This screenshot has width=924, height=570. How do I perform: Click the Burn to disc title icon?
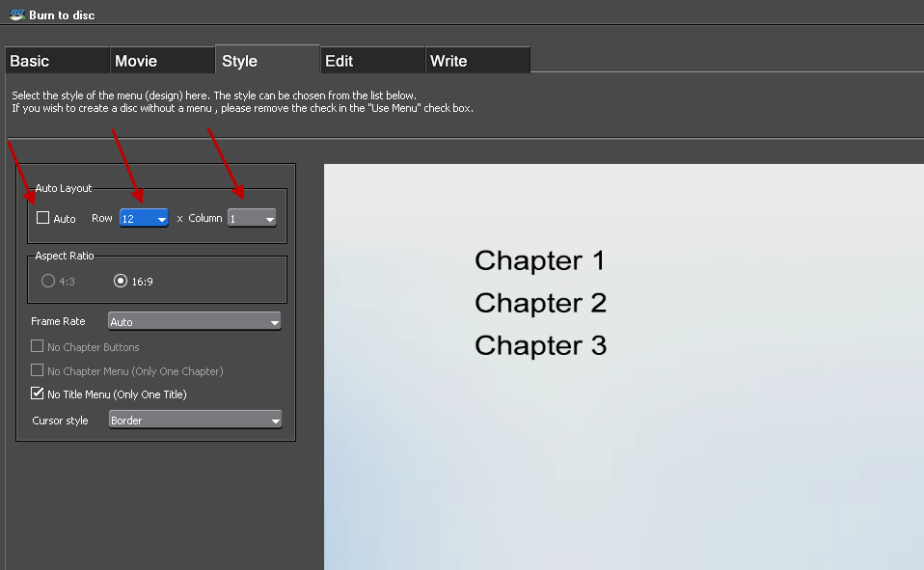[16, 14]
